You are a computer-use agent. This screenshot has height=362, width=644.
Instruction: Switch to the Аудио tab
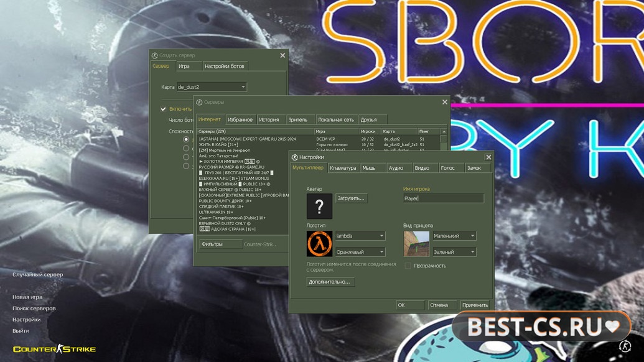tap(399, 168)
